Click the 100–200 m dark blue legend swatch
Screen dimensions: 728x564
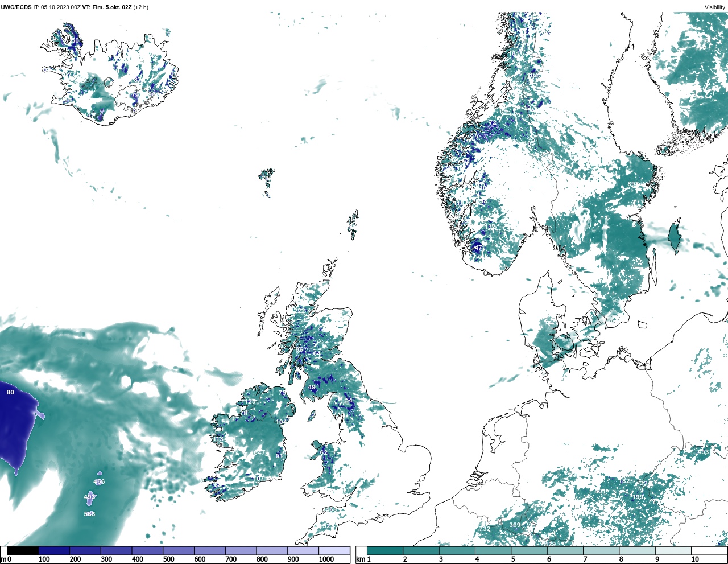coord(54,550)
